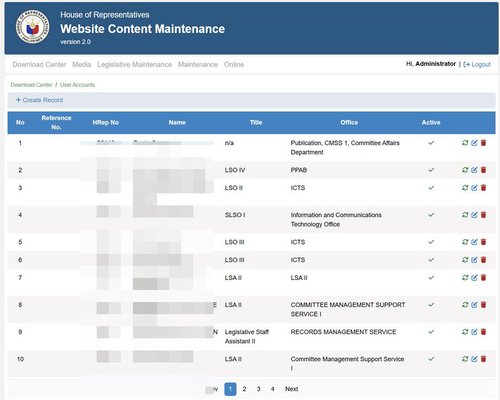Delete the PPAB row record
Viewport: 500px width, 400px height.
[x=483, y=170]
